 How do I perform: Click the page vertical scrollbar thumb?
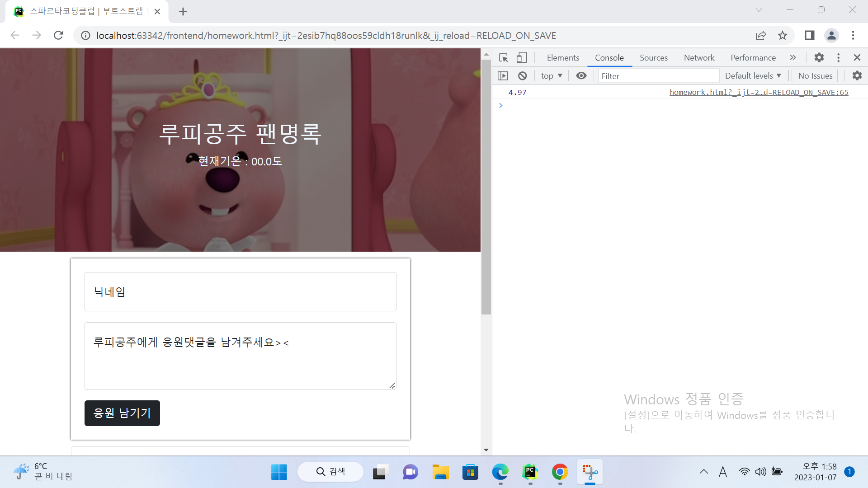click(x=486, y=187)
